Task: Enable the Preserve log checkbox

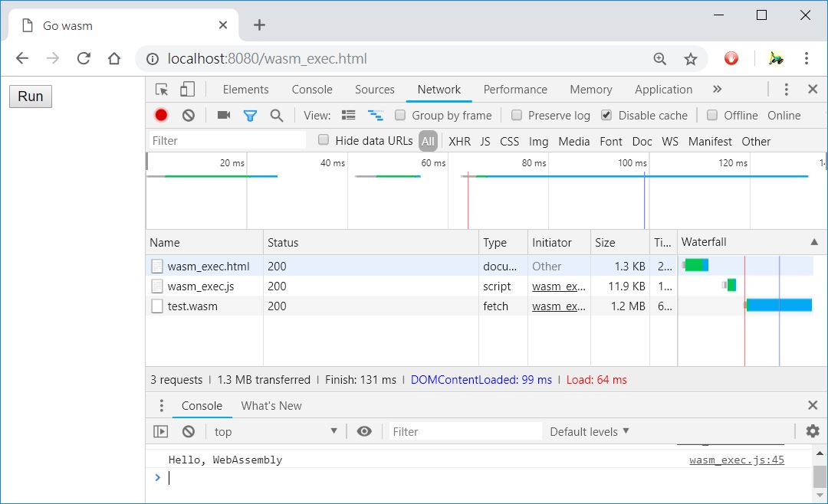Action: pyautogui.click(x=517, y=116)
